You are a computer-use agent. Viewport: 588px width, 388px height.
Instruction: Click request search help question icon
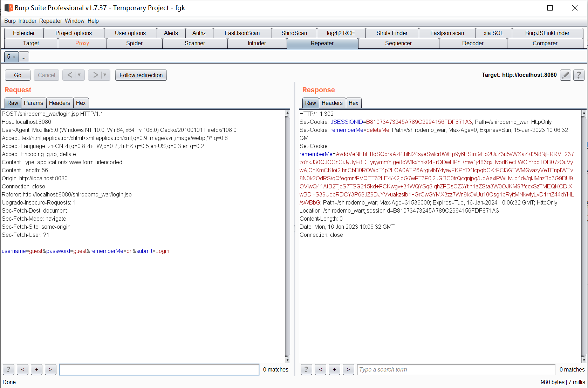(x=8, y=369)
